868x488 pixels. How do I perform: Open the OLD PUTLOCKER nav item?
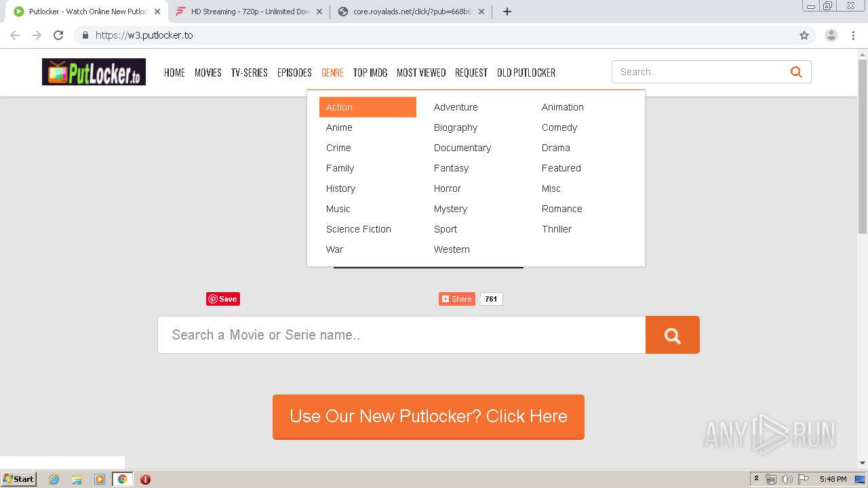(x=526, y=73)
